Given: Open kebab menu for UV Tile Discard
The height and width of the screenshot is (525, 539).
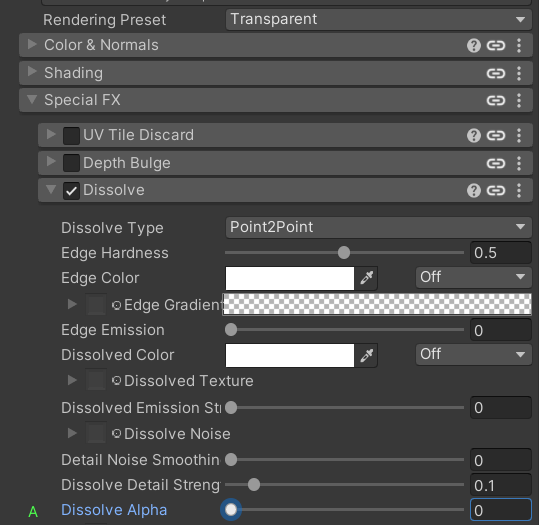Looking at the screenshot, I should tap(519, 135).
